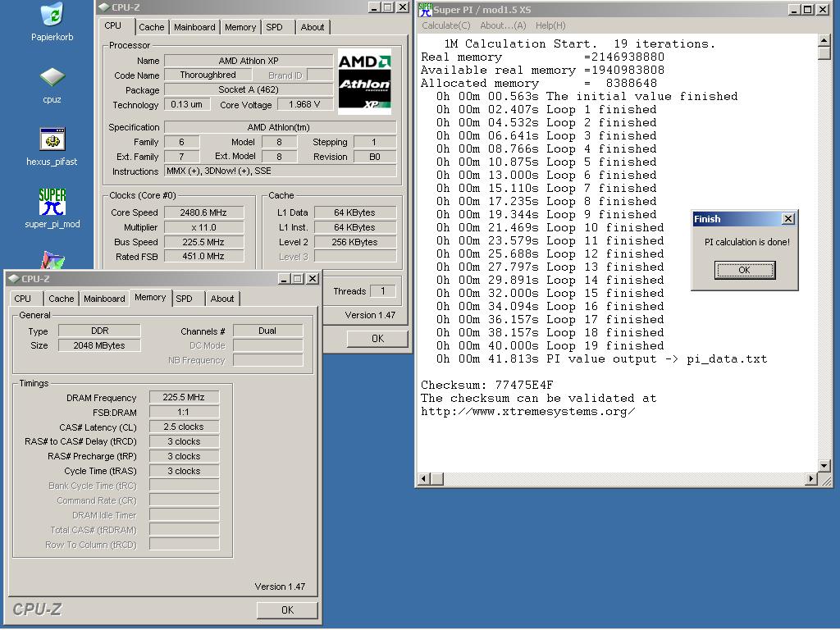Image resolution: width=840 pixels, height=630 pixels.
Task: Click the Instructions MMX (+), 3DNow! field
Action: pos(281,171)
